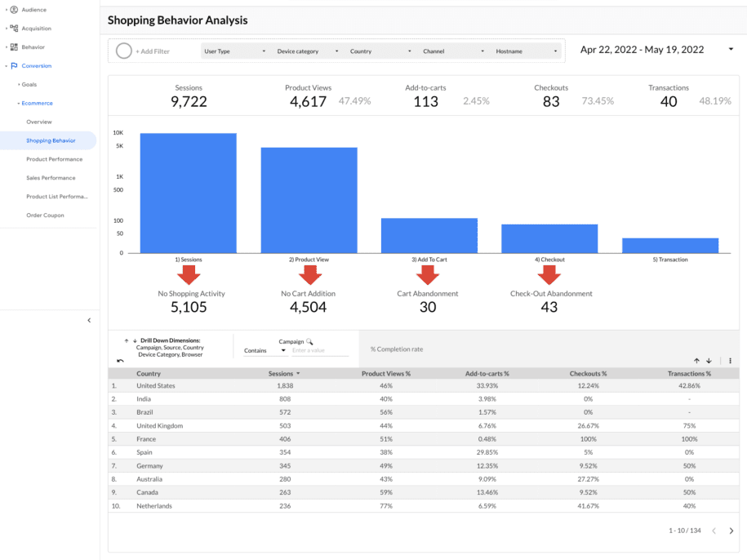Open Product Performance report
The height and width of the screenshot is (560, 747).
(x=54, y=159)
